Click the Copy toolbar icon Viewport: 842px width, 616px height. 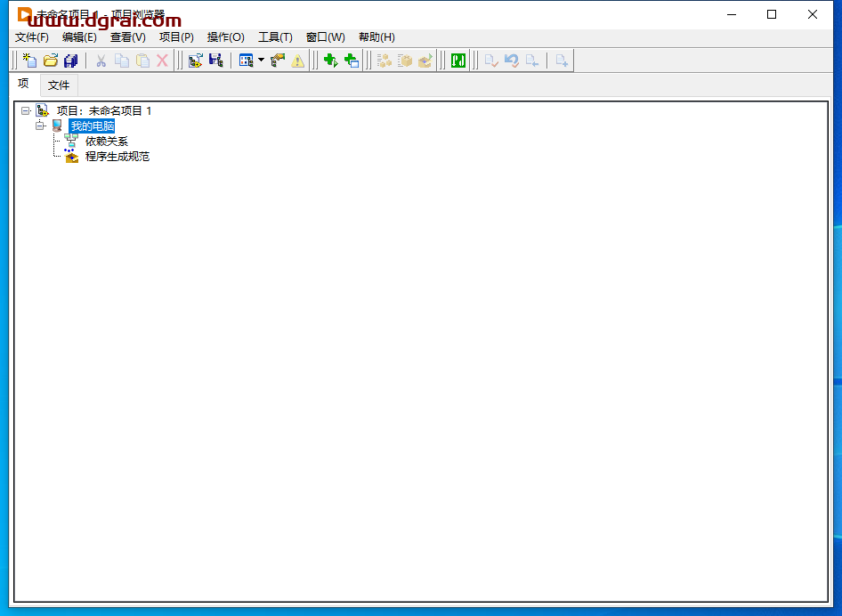[x=122, y=61]
